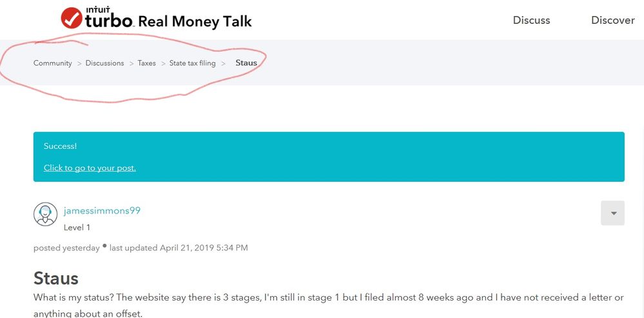Screen dimensions: 644x318
Task: Open the State tax filing breadcrumb
Action: click(192, 63)
